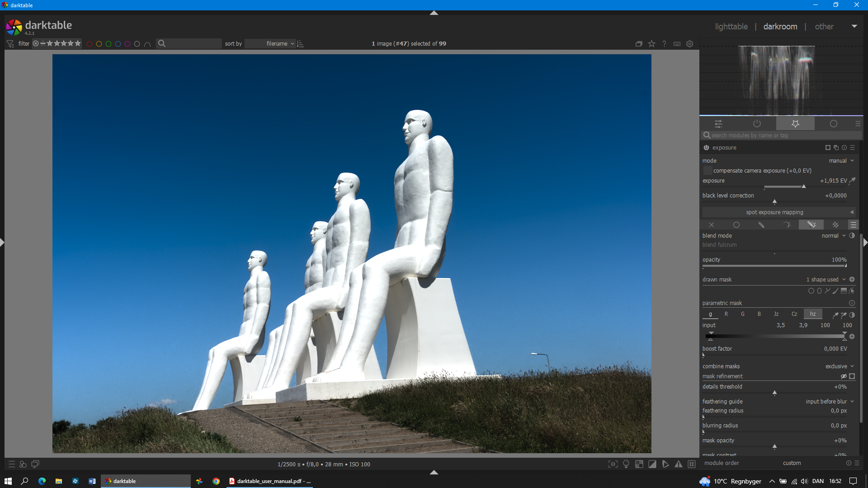Open keyboard shortcuts settings icon
Image resolution: width=868 pixels, height=488 pixels.
tap(677, 44)
